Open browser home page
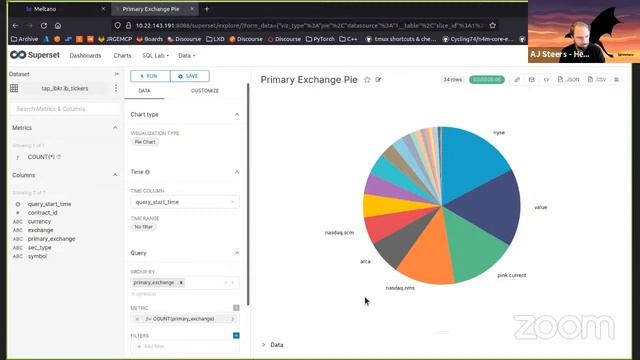640x360 pixels. 58,25
